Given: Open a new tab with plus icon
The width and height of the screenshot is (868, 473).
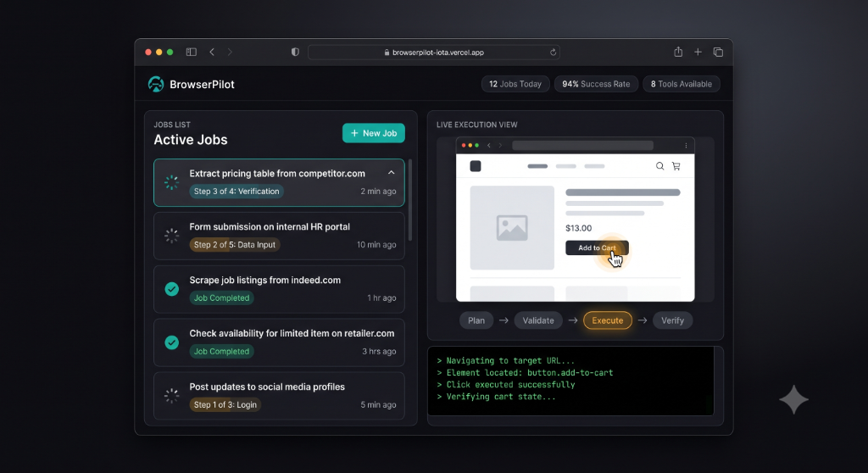Looking at the screenshot, I should (698, 52).
